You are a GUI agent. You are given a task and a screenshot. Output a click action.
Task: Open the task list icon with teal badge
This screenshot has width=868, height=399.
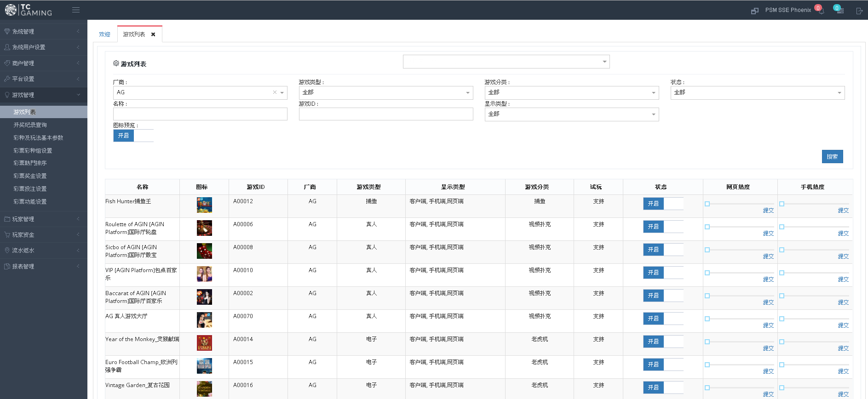pyautogui.click(x=840, y=11)
